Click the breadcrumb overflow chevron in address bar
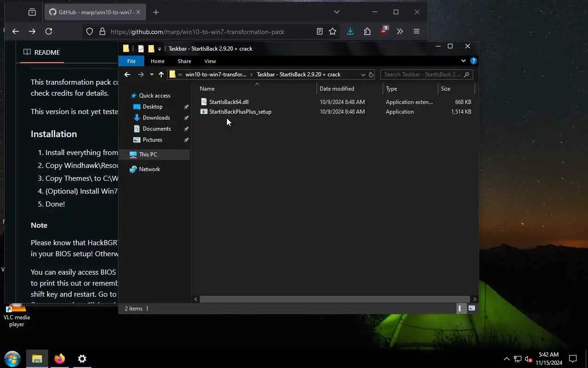 point(180,75)
